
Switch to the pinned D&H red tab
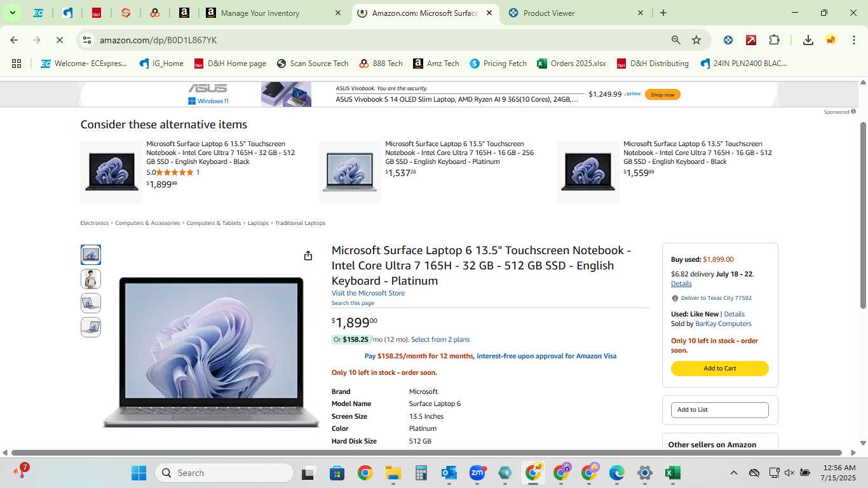[x=97, y=13]
